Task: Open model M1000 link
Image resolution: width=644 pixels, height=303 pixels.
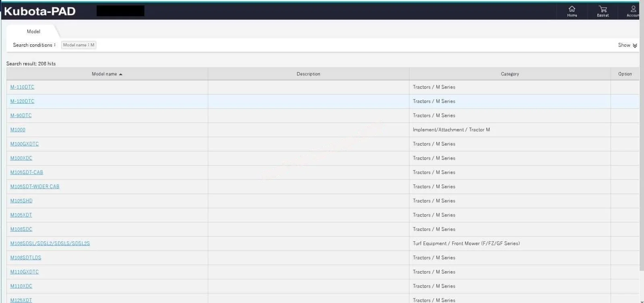Action: click(18, 130)
